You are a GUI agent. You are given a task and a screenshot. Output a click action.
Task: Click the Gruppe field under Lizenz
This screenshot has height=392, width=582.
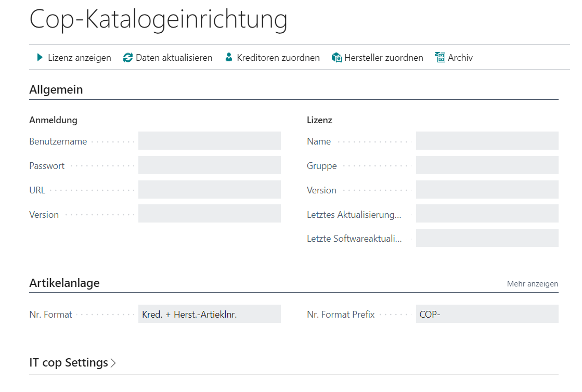[x=487, y=165]
